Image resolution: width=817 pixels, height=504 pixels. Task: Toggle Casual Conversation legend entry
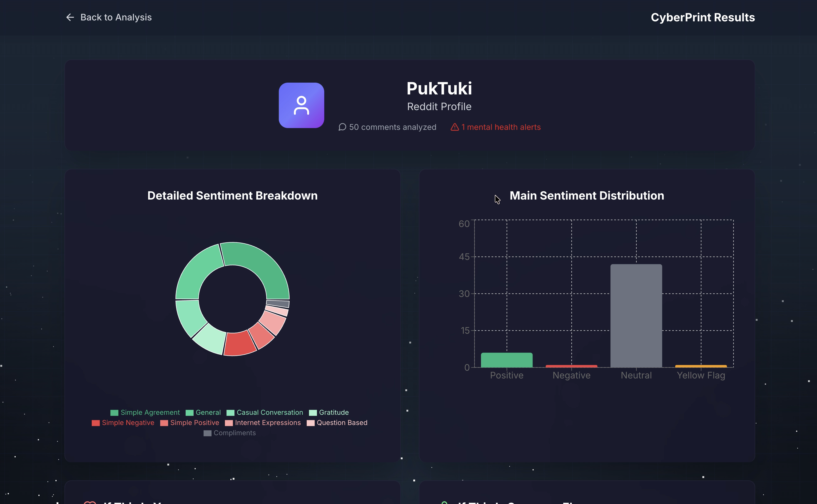(x=269, y=412)
